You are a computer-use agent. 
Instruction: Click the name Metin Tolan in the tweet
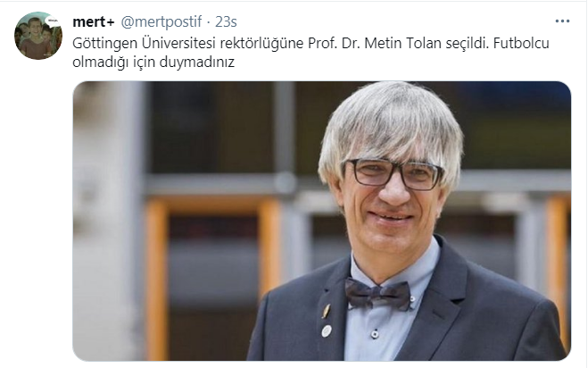point(402,43)
